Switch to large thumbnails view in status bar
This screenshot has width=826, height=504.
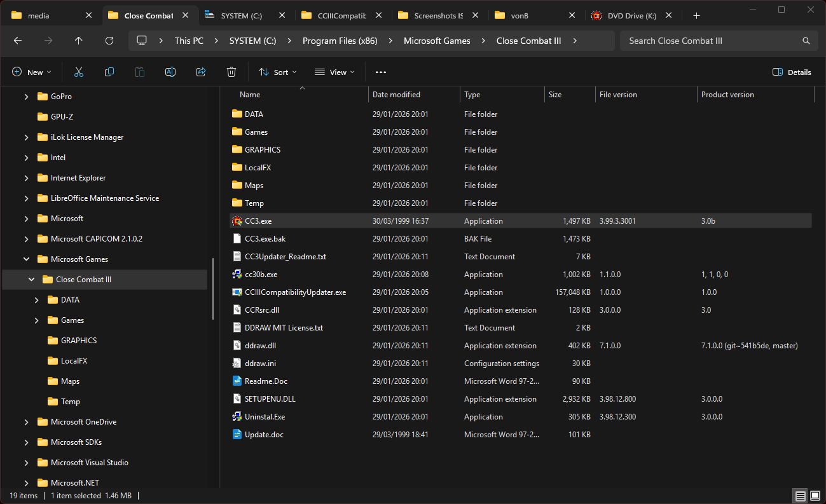click(815, 496)
